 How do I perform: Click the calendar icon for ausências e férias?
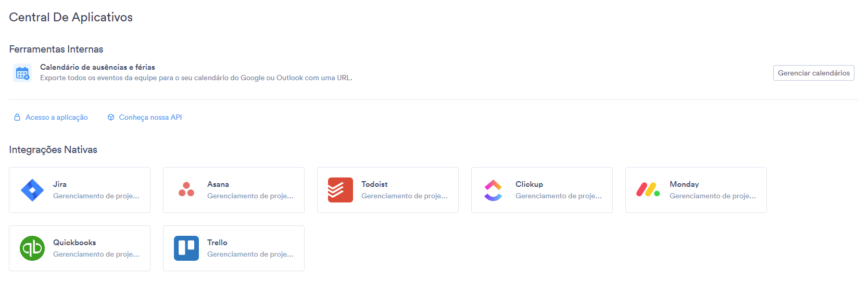pyautogui.click(x=22, y=73)
